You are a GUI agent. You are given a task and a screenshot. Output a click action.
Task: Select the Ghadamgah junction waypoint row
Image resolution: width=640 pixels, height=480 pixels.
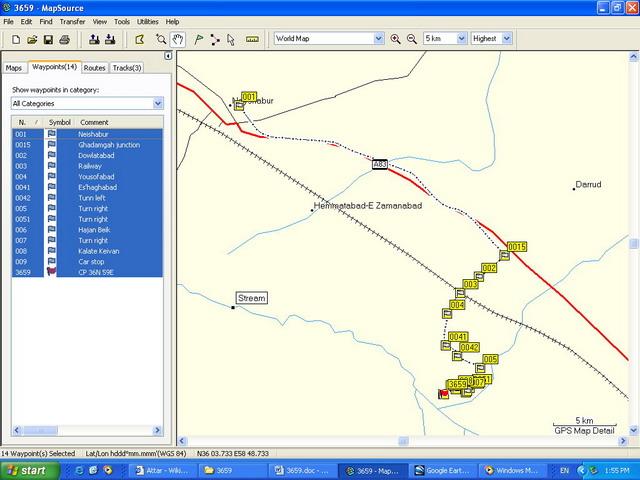click(x=87, y=145)
